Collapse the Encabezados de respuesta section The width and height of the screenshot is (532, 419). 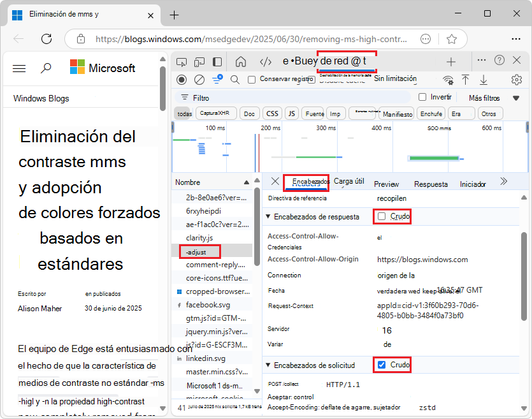coord(270,215)
